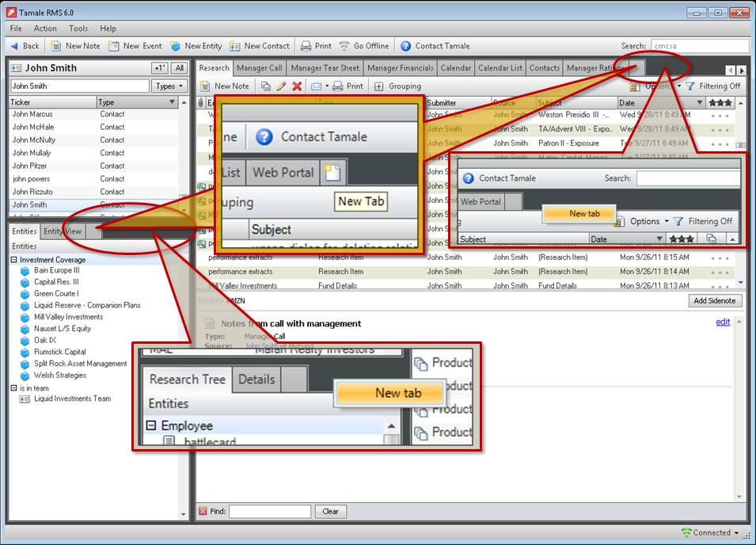This screenshot has height=545, width=756.
Task: Open the window resize grip next to Connected
Action: click(x=748, y=535)
